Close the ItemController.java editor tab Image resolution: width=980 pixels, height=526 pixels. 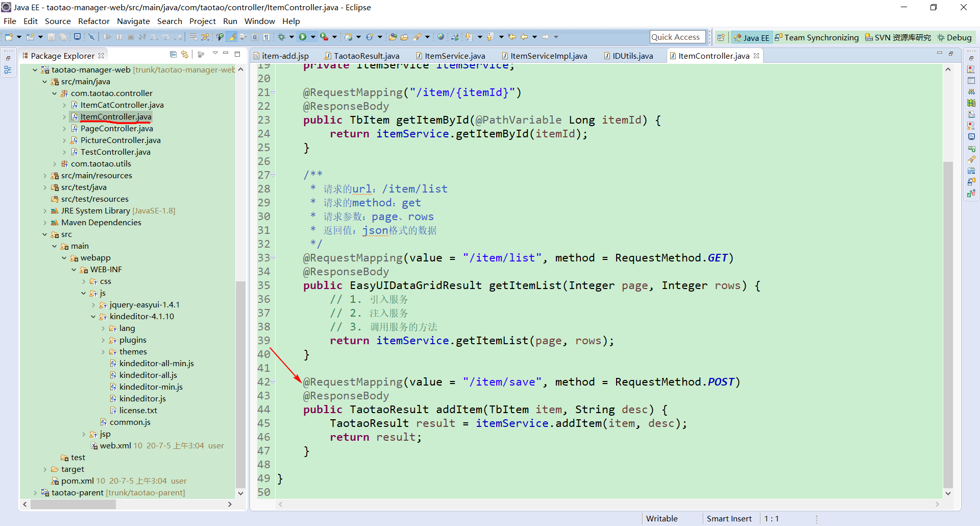(x=756, y=56)
